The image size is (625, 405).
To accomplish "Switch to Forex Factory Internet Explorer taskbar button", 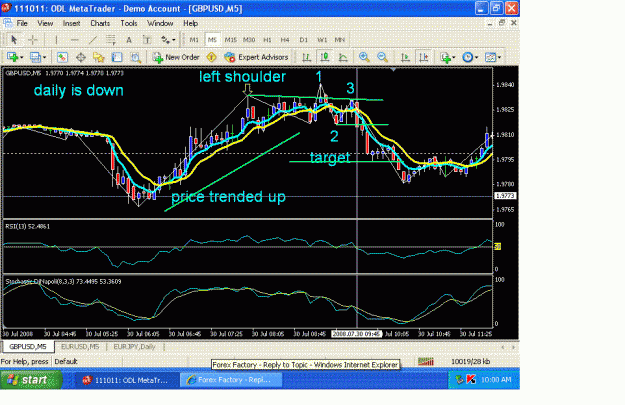I will [231, 380].
